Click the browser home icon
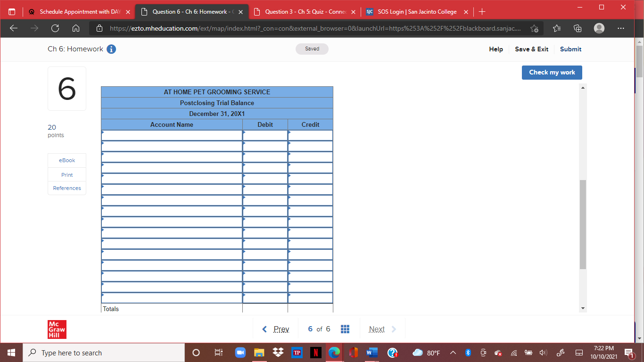The width and height of the screenshot is (644, 362). tap(76, 28)
